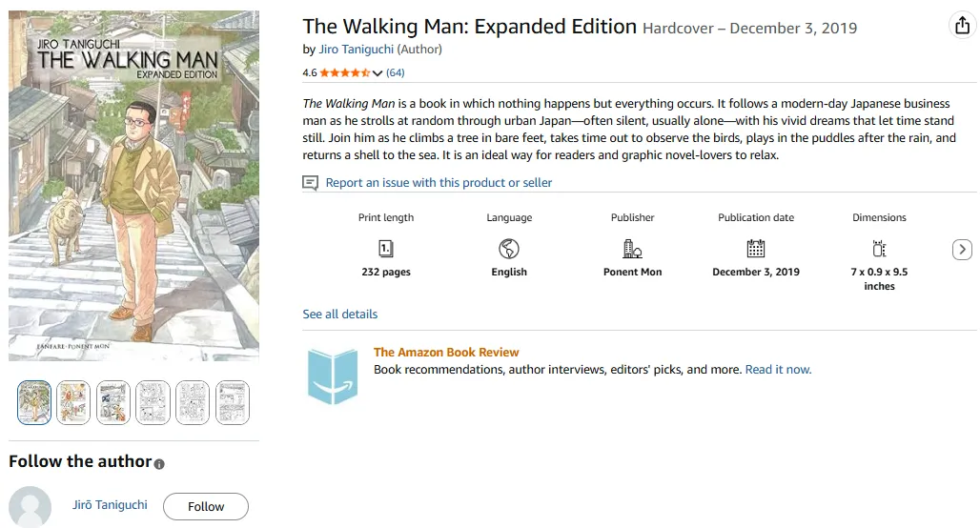Click the share icon at top right
Image resolution: width=980 pixels, height=528 pixels.
tap(961, 27)
